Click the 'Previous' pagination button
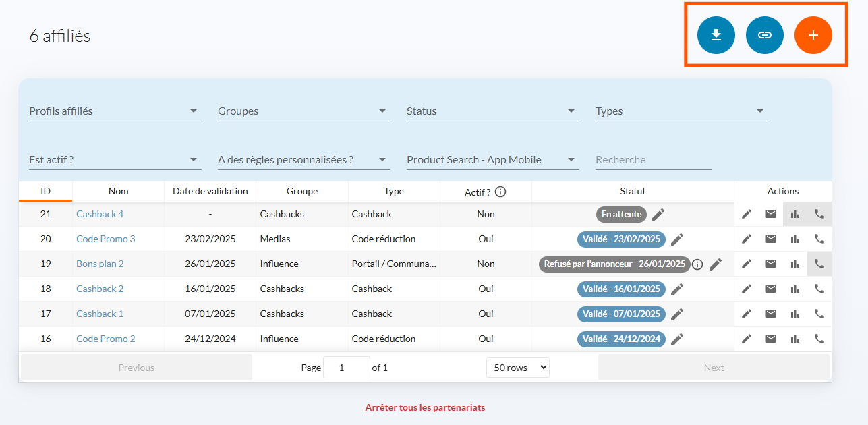This screenshot has width=868, height=425. [x=136, y=368]
